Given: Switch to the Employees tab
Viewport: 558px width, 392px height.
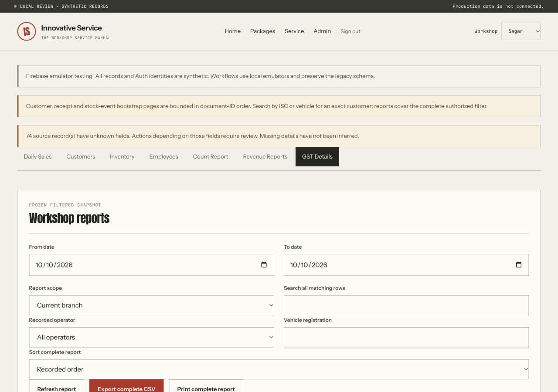Looking at the screenshot, I should (163, 157).
